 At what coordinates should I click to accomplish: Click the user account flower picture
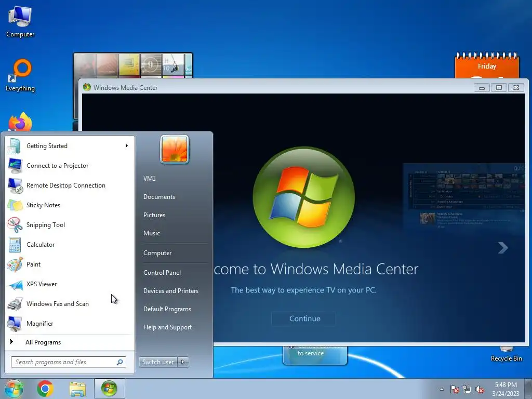coord(175,149)
